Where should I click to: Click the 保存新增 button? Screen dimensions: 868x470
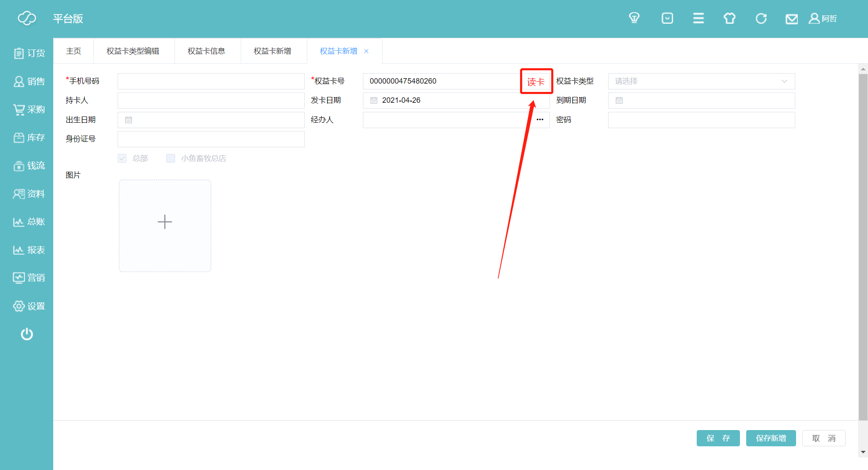pyautogui.click(x=771, y=438)
